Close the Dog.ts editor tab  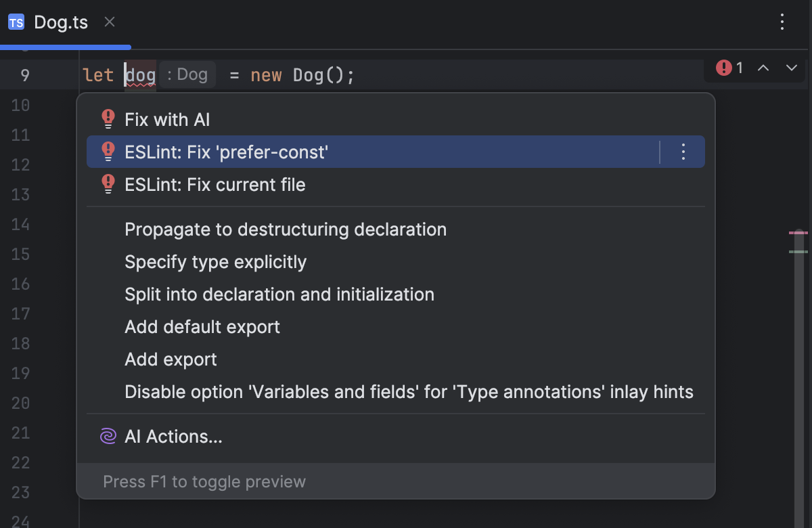pyautogui.click(x=110, y=22)
